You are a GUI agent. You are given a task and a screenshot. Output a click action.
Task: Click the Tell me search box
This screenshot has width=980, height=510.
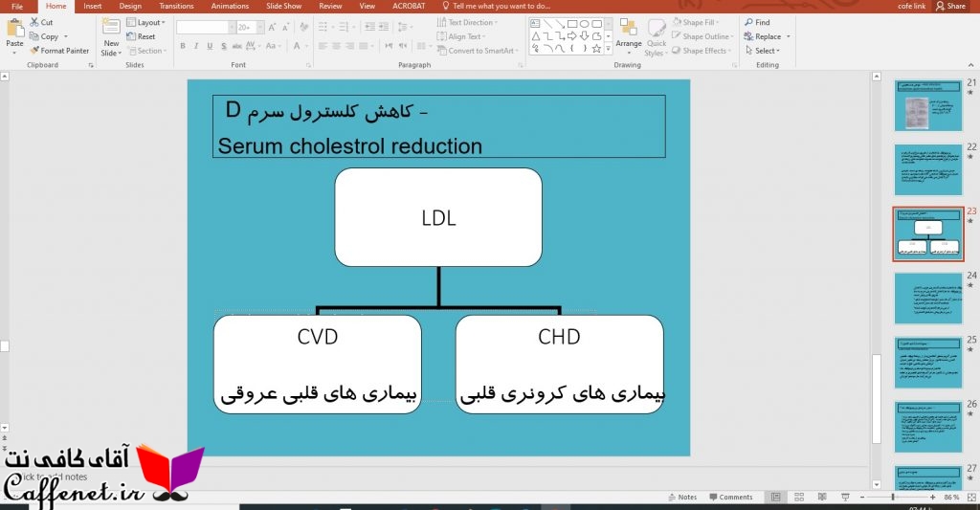(497, 7)
